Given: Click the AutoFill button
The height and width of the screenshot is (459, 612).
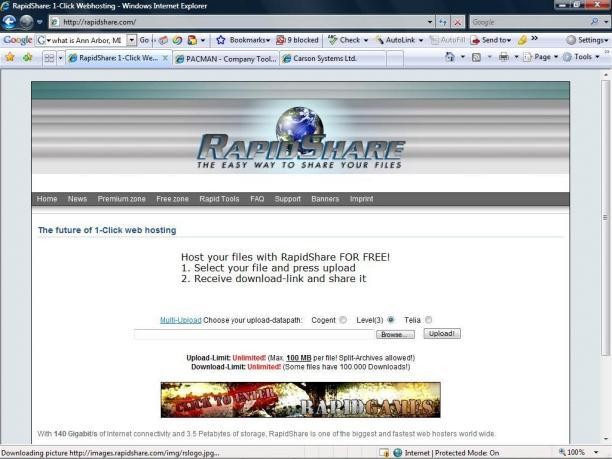Looking at the screenshot, I should click(x=447, y=40).
